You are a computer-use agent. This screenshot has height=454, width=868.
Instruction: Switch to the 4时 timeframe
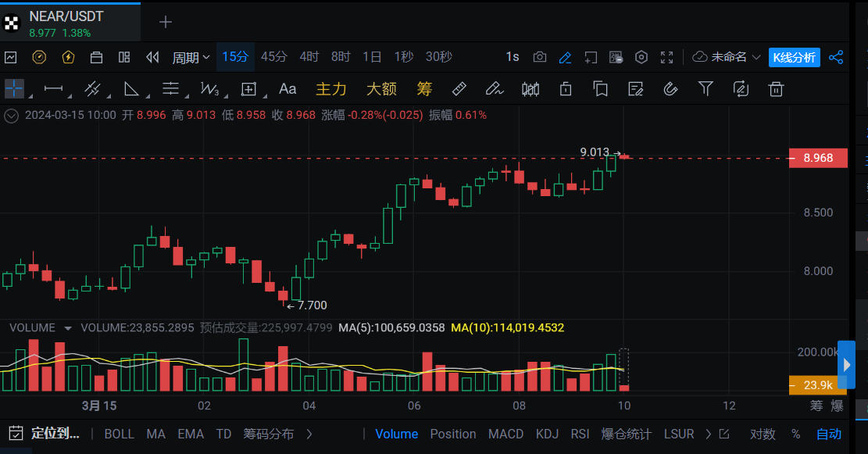[309, 57]
